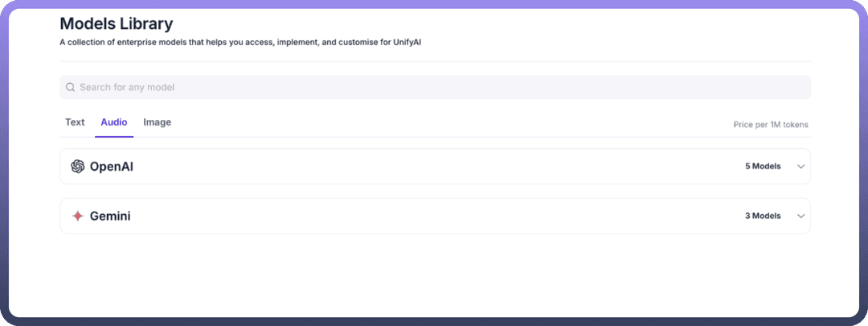Click the '3 Models' count label
Image resolution: width=868 pixels, height=326 pixels.
click(763, 217)
